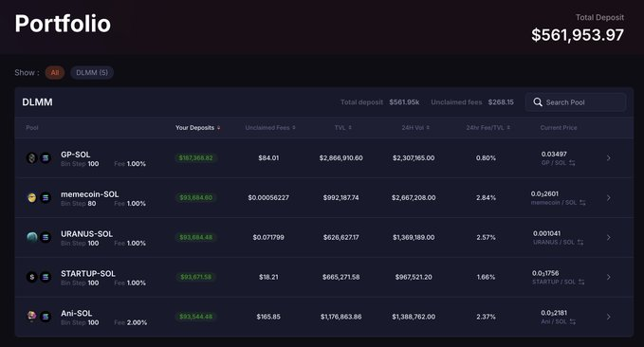Viewport: 644px width, 347px height.
Task: Click 24hr Fee/TVL value 1.66%
Action: click(x=486, y=277)
